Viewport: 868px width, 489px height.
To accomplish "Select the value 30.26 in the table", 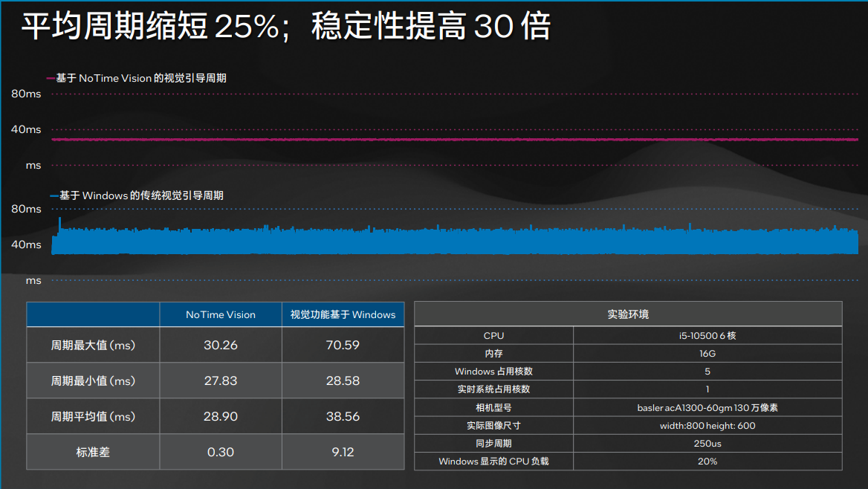I will 220,345.
